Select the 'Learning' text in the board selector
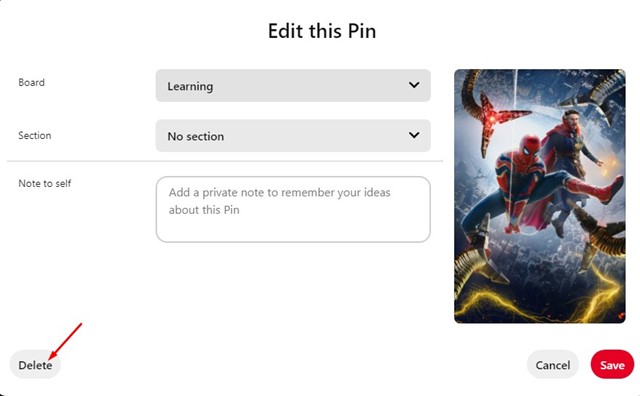The width and height of the screenshot is (640, 396). (x=190, y=87)
